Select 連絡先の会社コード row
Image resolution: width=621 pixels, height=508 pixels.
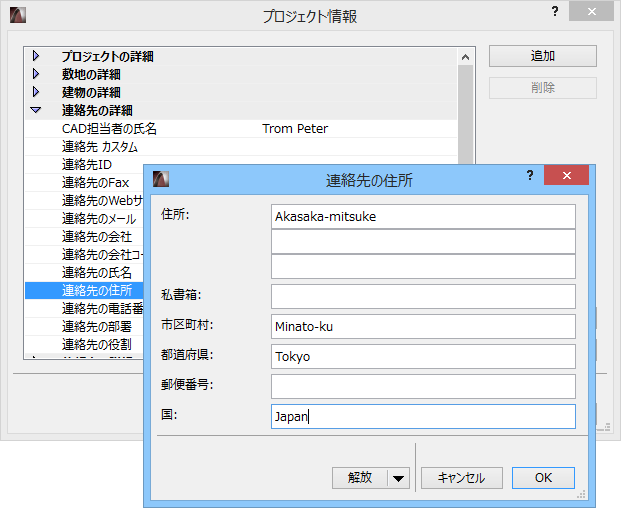(x=84, y=255)
